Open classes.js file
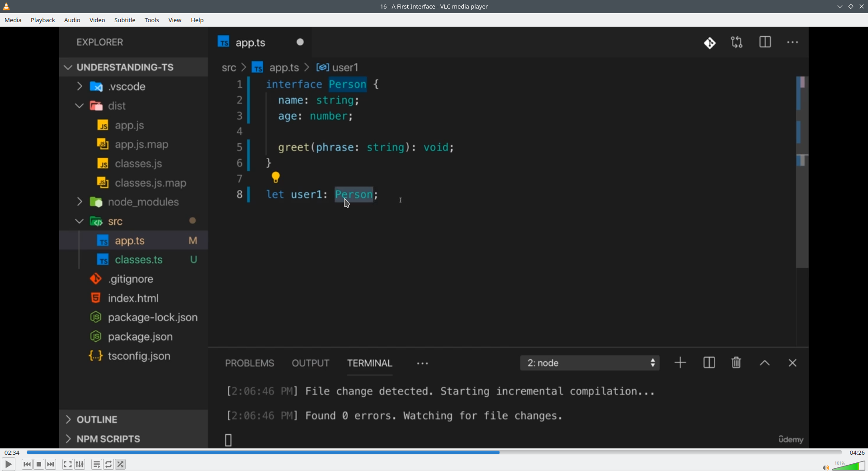This screenshot has height=471, width=868. click(x=133, y=164)
